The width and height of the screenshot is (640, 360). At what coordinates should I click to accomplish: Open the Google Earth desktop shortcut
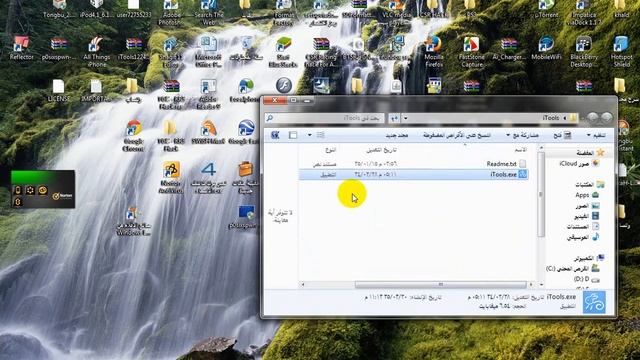(245, 133)
